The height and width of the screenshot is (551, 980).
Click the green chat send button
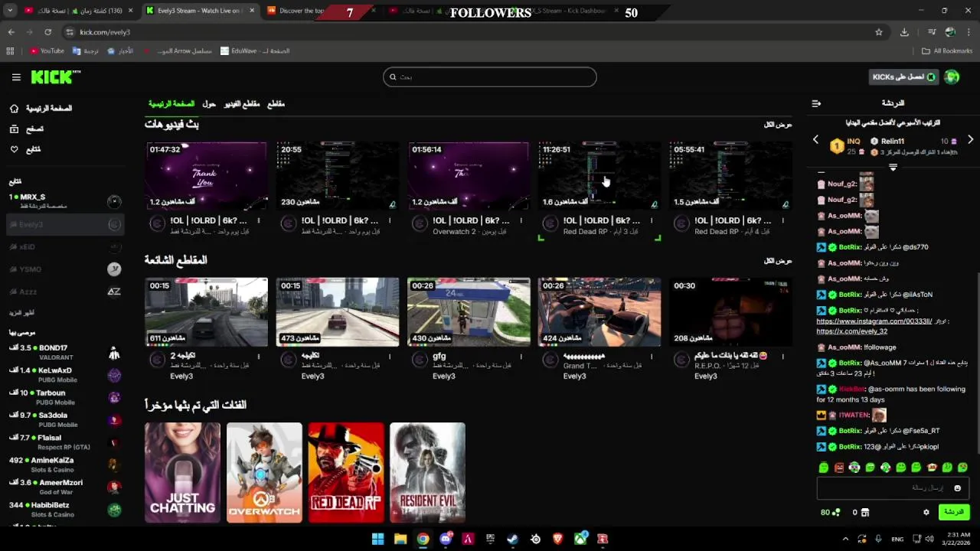[x=954, y=512]
